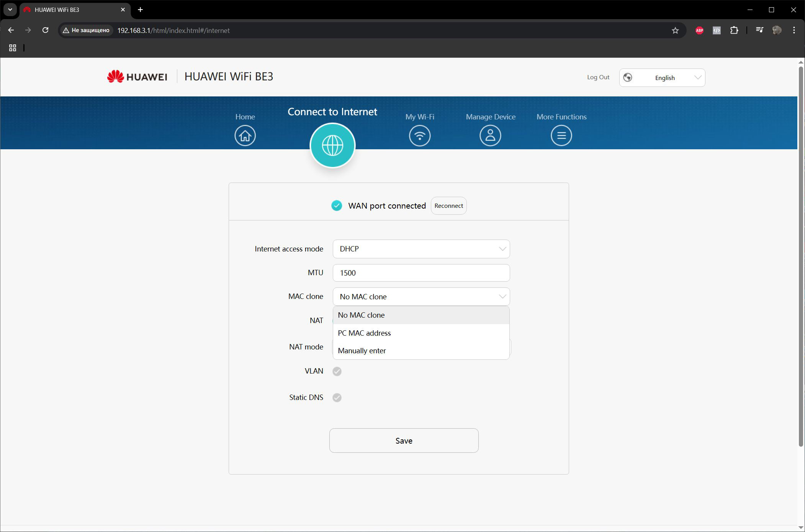Open the browser profile avatar
This screenshot has width=805, height=532.
pyautogui.click(x=777, y=30)
